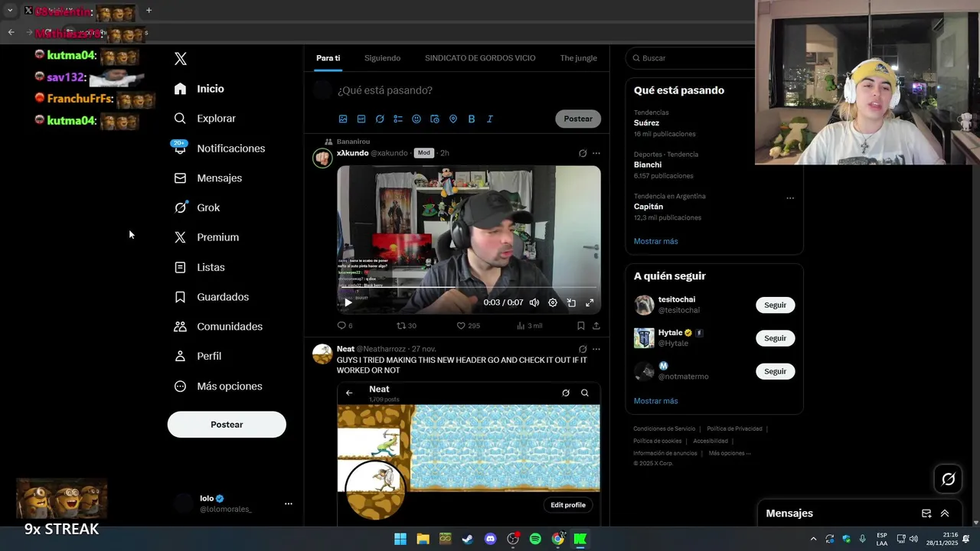This screenshot has width=980, height=551.
Task: Click Mostrar más under trends
Action: coord(655,241)
